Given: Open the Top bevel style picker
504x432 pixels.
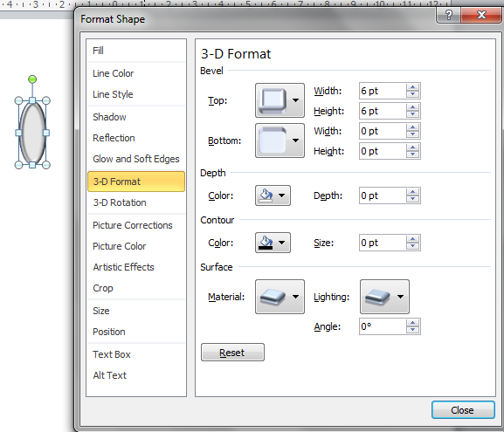Looking at the screenshot, I should [x=280, y=100].
